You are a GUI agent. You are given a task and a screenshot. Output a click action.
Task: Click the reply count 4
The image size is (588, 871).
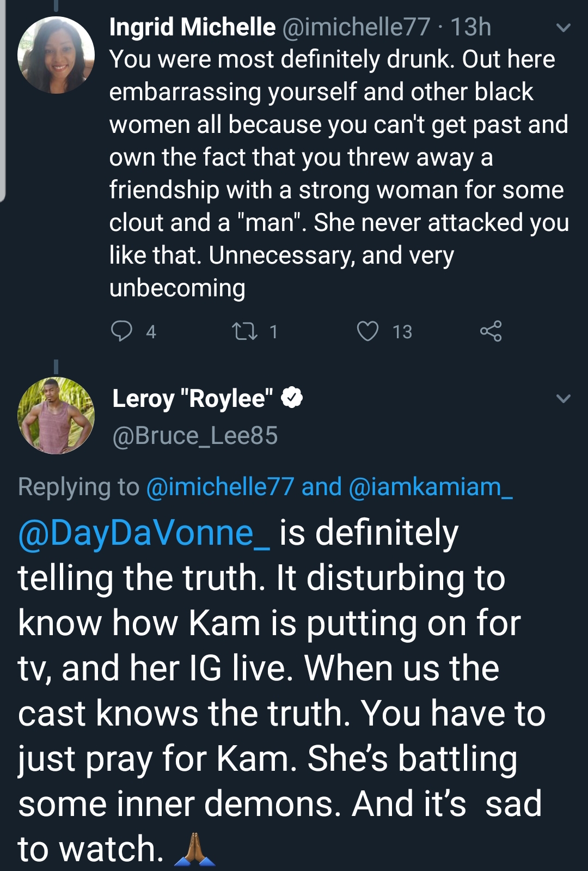point(151,332)
